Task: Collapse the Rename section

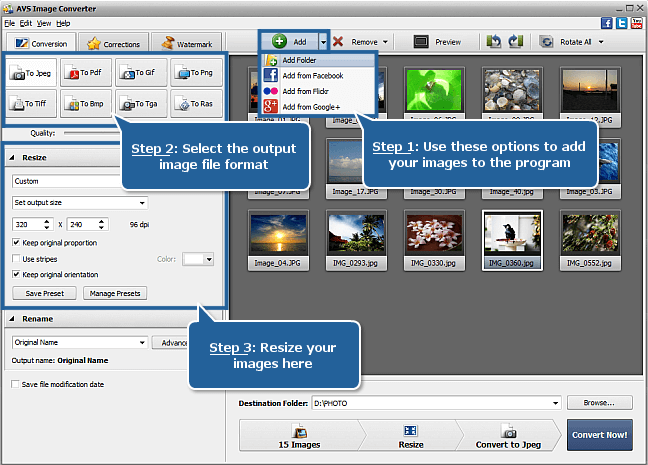Action: (12, 319)
